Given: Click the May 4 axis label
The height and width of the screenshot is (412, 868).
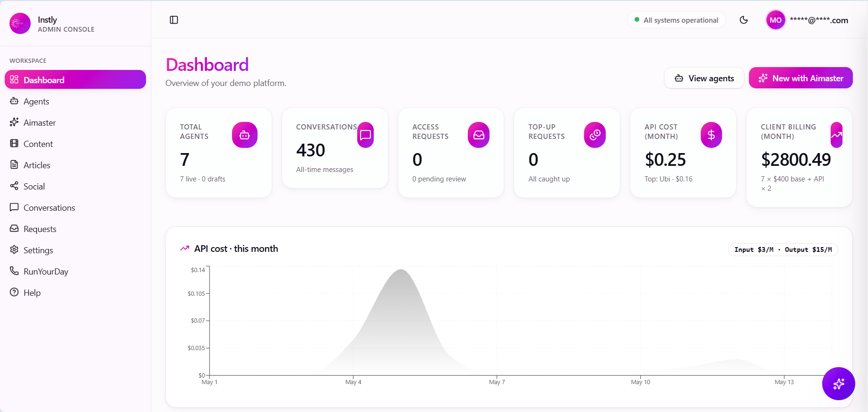Looking at the screenshot, I should pyautogui.click(x=353, y=382).
